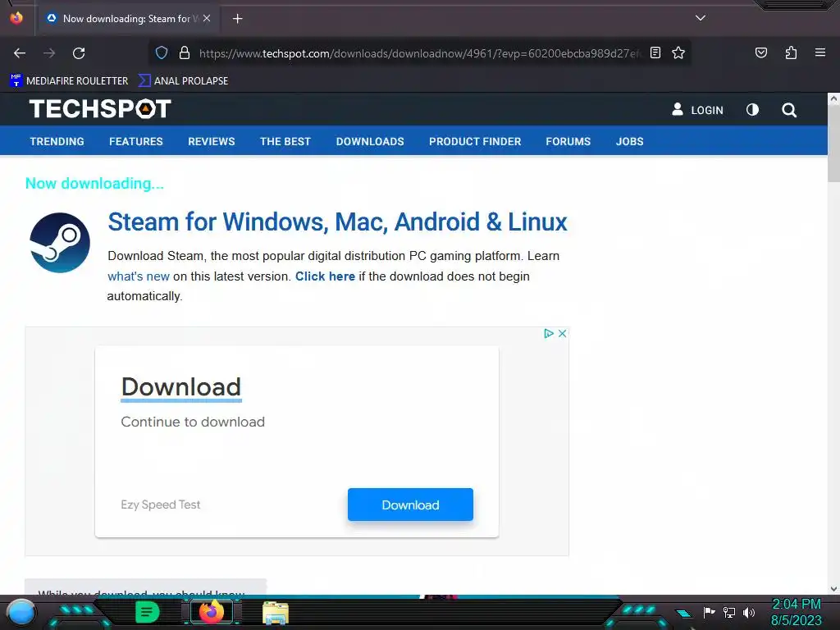Open the tracking protection shield

pyautogui.click(x=162, y=53)
